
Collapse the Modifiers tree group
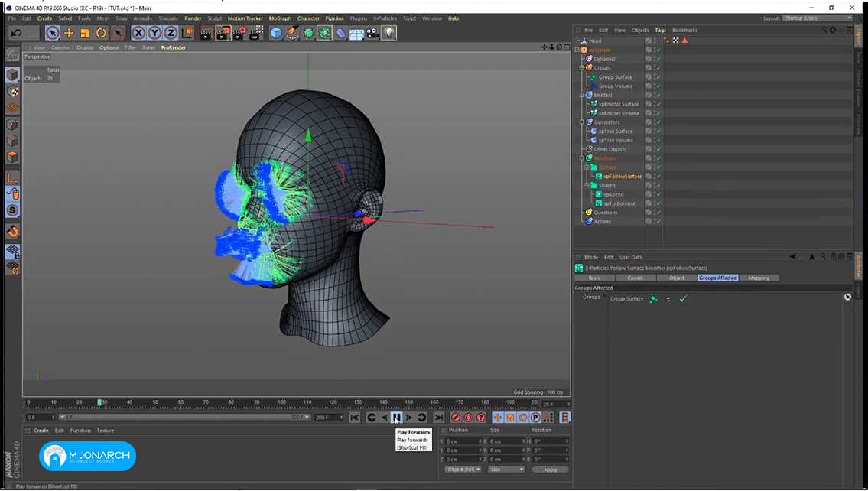(582, 158)
